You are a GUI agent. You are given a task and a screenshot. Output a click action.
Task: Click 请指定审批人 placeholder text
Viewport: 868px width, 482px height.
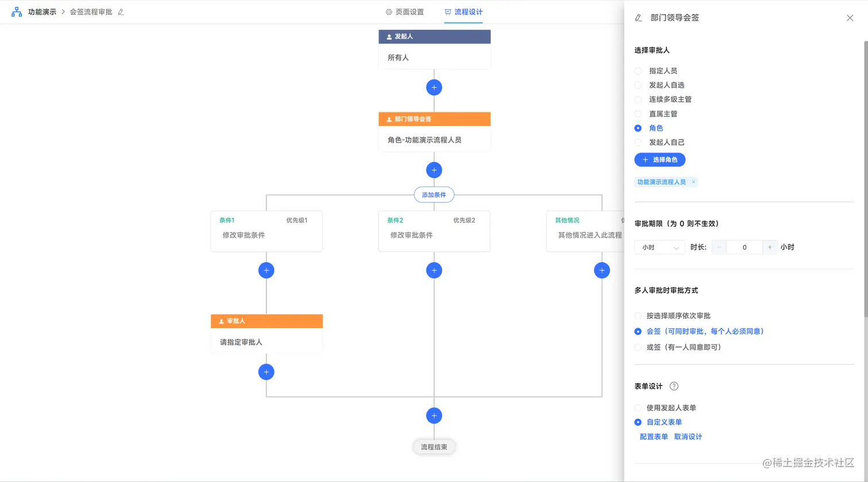[241, 342]
